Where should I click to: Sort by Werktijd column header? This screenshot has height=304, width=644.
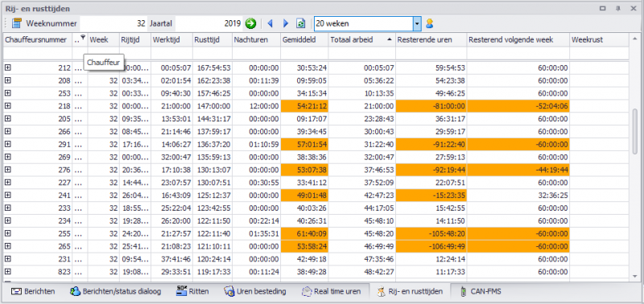(171, 39)
